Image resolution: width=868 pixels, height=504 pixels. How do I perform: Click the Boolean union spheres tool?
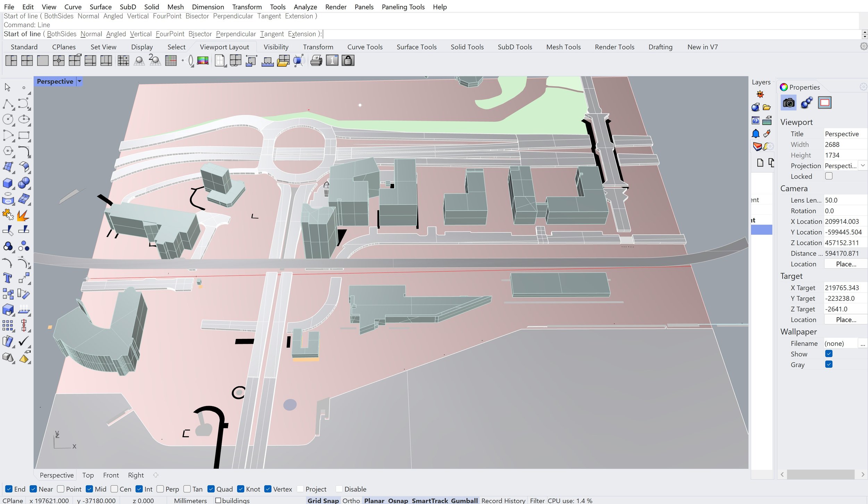(24, 183)
